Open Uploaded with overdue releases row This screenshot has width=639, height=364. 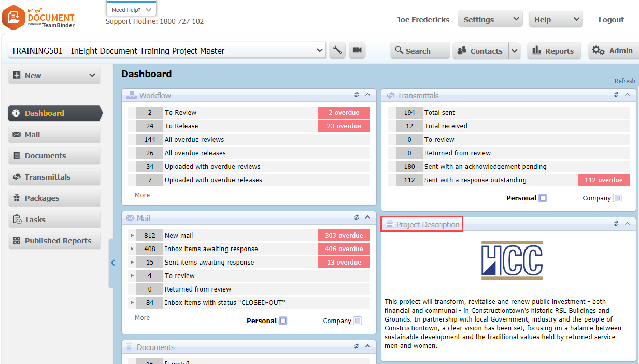point(249,180)
